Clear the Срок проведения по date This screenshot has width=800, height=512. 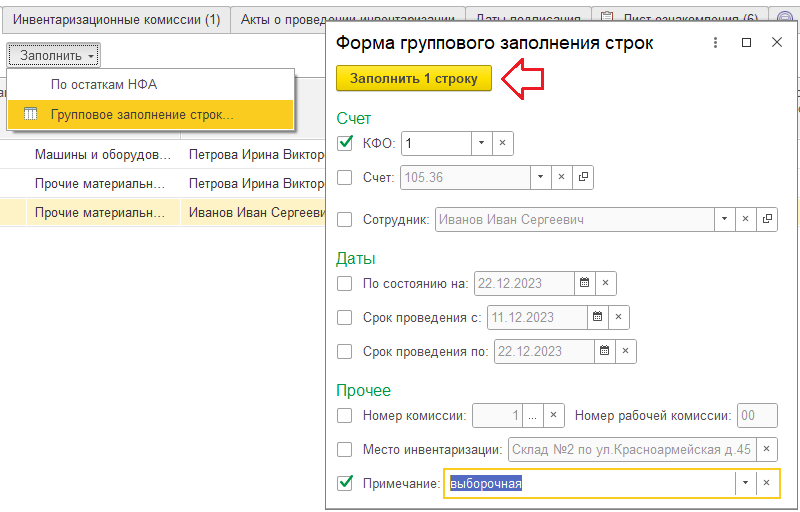click(x=626, y=351)
